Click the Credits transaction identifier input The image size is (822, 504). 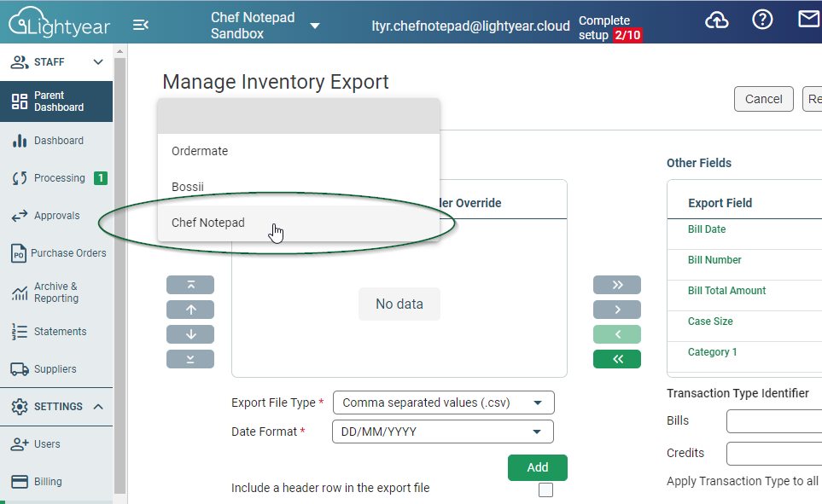(x=774, y=454)
